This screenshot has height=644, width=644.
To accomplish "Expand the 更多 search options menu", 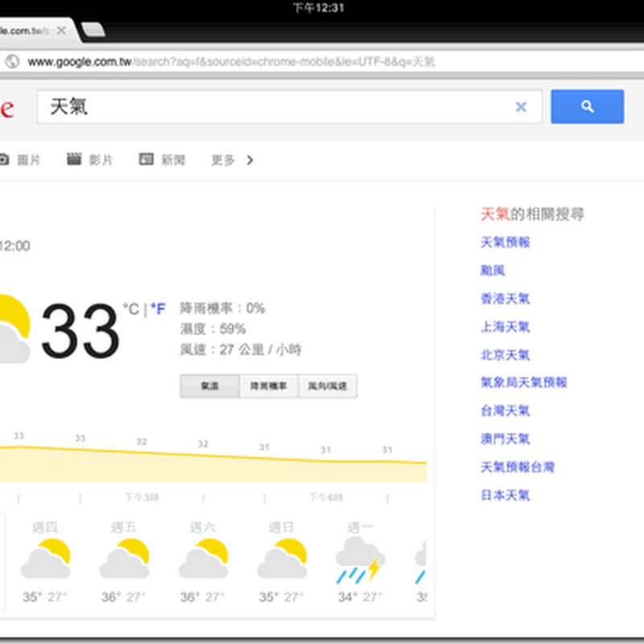I will [x=223, y=160].
